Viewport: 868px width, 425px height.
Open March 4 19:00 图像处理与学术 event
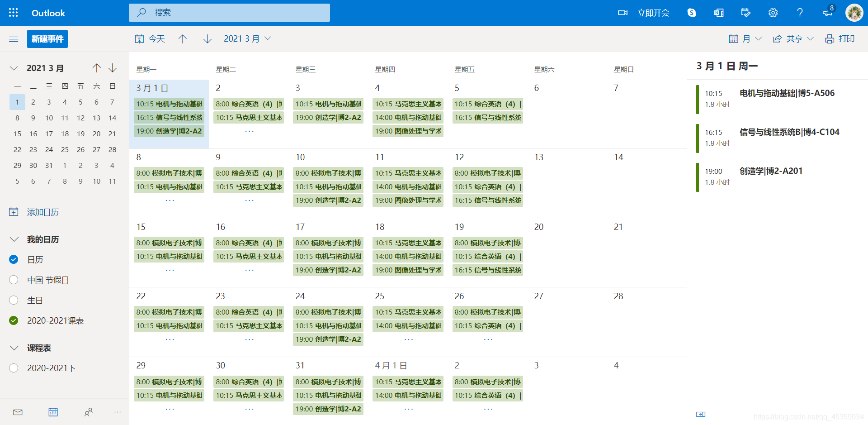coord(408,131)
